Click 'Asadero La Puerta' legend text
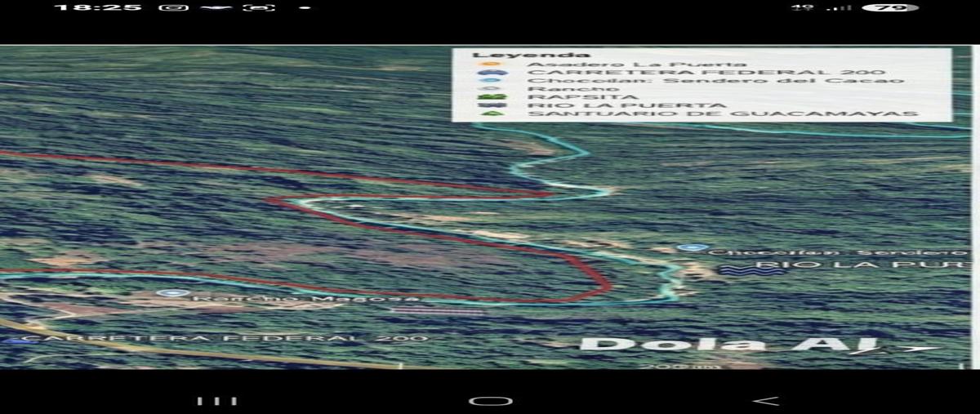 pyautogui.click(x=637, y=64)
